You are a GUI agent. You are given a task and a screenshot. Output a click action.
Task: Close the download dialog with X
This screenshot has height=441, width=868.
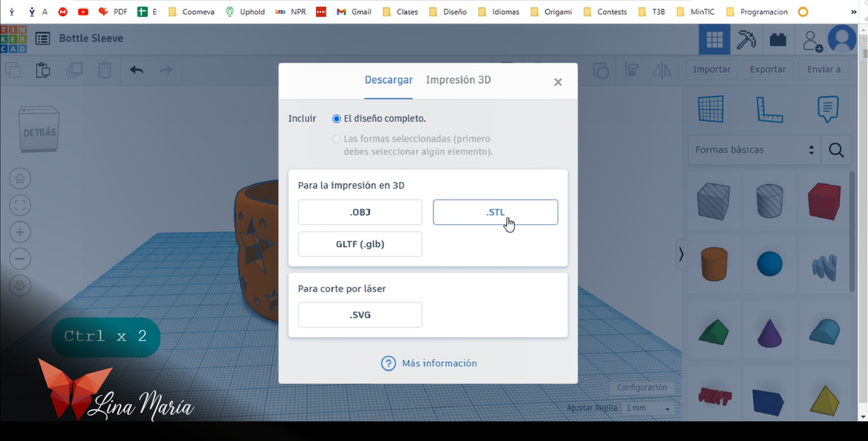pos(558,82)
